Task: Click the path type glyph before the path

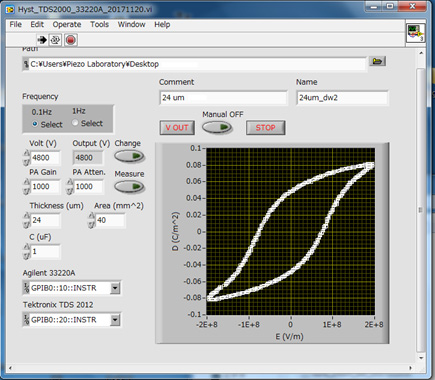Action: point(26,64)
